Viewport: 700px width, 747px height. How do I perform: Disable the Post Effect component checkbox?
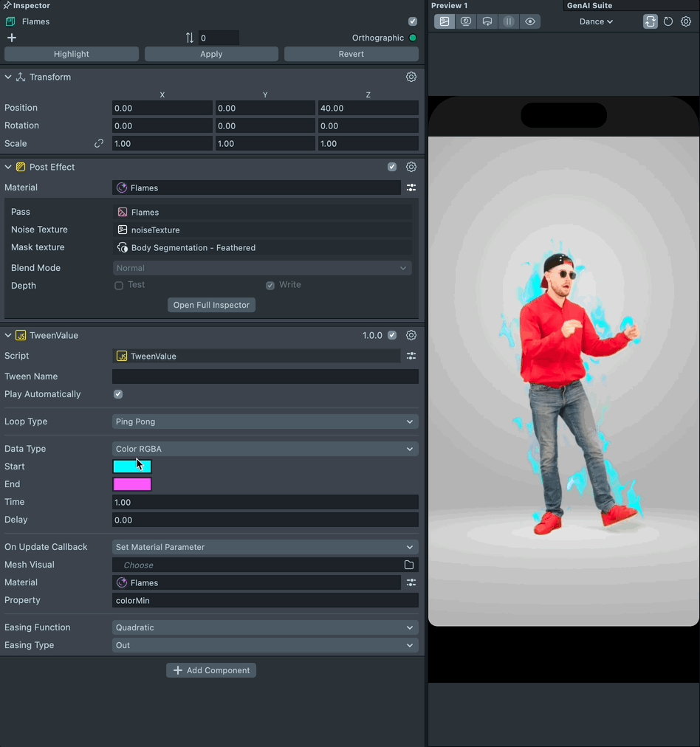(392, 167)
